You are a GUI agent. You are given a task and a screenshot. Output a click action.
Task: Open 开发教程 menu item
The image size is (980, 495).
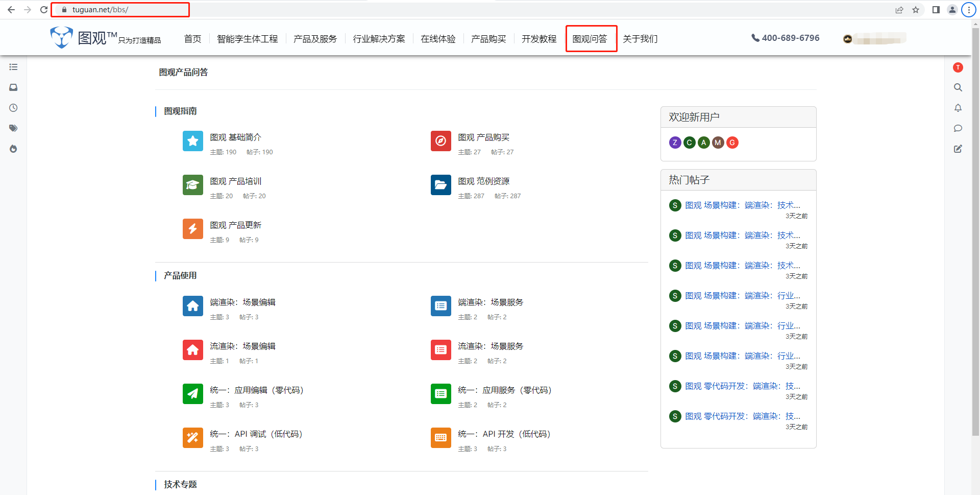click(539, 39)
